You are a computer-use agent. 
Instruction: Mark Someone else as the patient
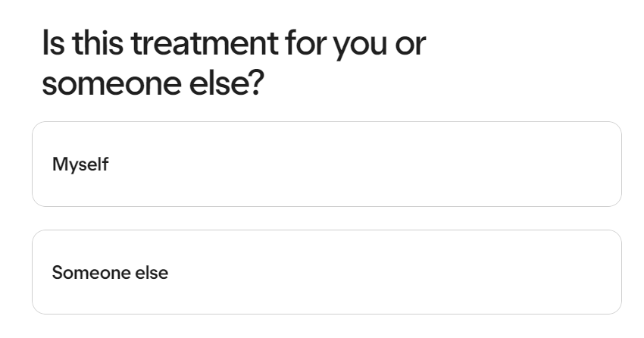pyautogui.click(x=327, y=272)
